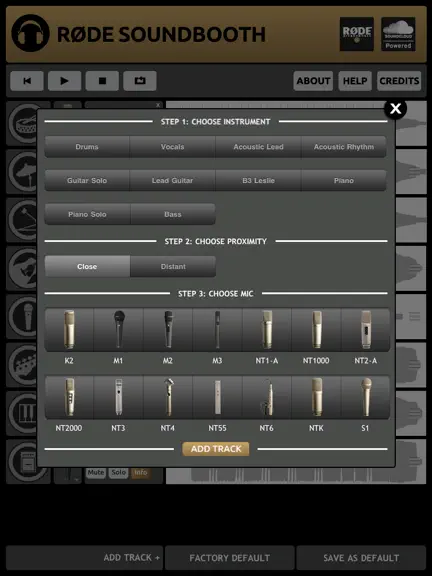Image resolution: width=432 pixels, height=576 pixels.
Task: Set proximity to Distant
Action: 173,266
